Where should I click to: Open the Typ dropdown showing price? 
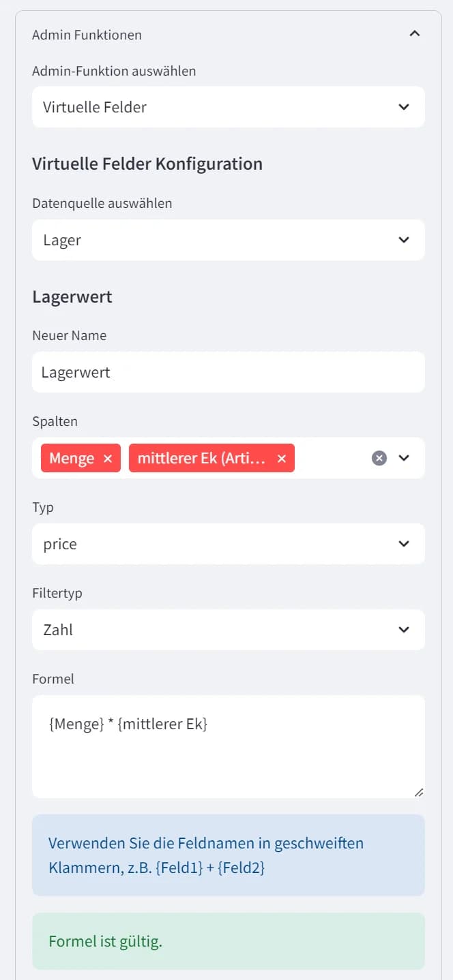(x=228, y=544)
